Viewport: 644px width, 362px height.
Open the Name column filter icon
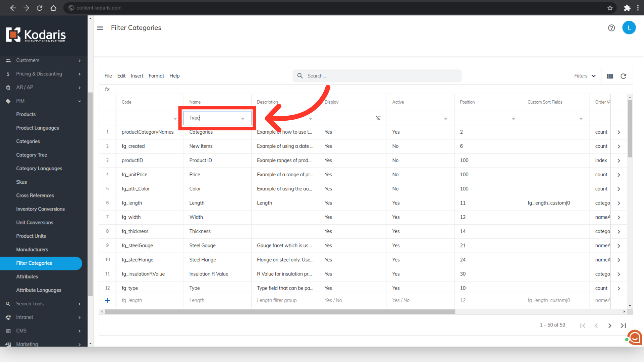tap(243, 118)
